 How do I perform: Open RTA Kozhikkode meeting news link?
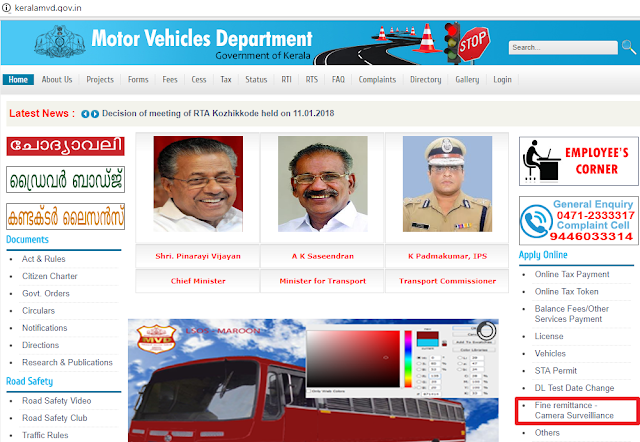(218, 113)
